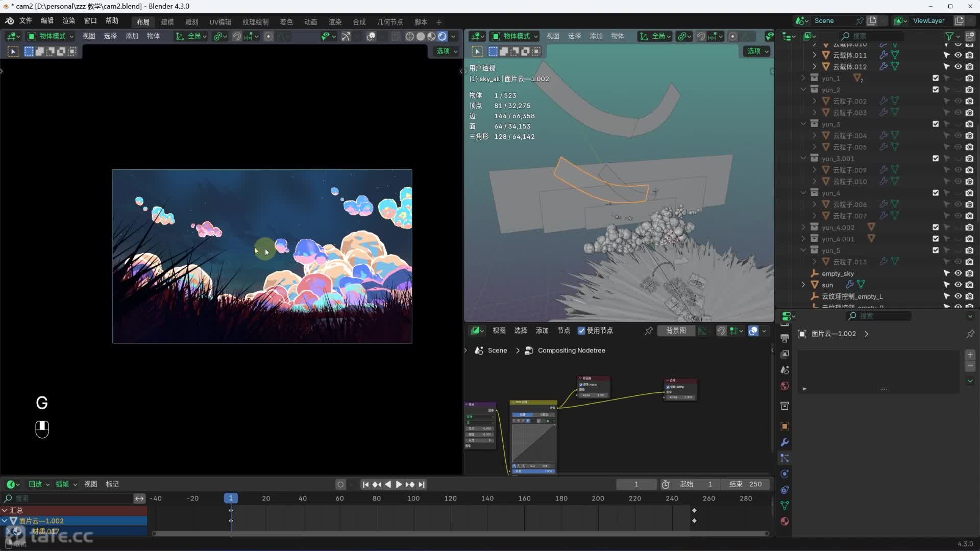Hide empty_sky using its eye icon
980x551 pixels.
(x=958, y=273)
